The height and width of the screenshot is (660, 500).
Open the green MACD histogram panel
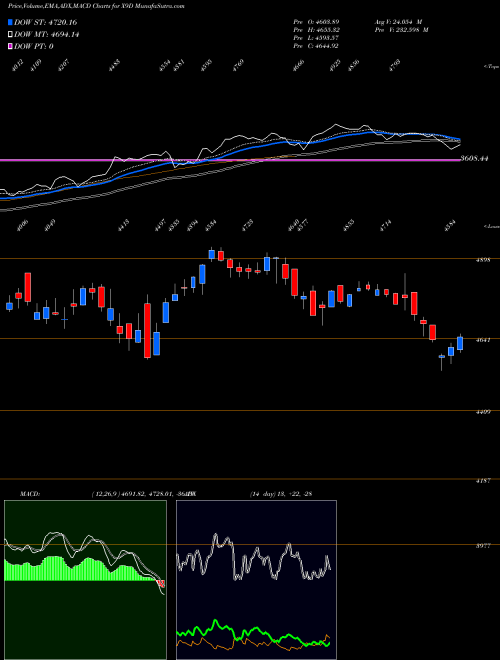click(85, 580)
